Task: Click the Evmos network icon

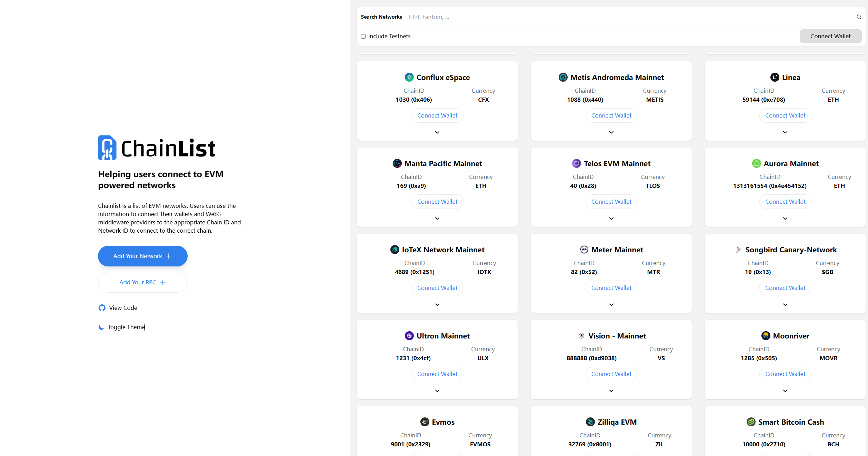Action: click(425, 422)
